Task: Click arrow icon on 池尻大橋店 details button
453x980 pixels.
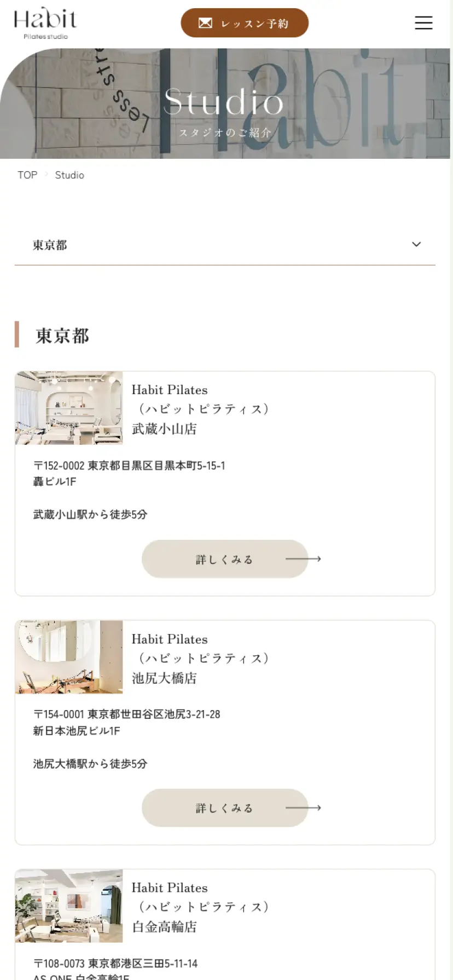Action: click(304, 808)
